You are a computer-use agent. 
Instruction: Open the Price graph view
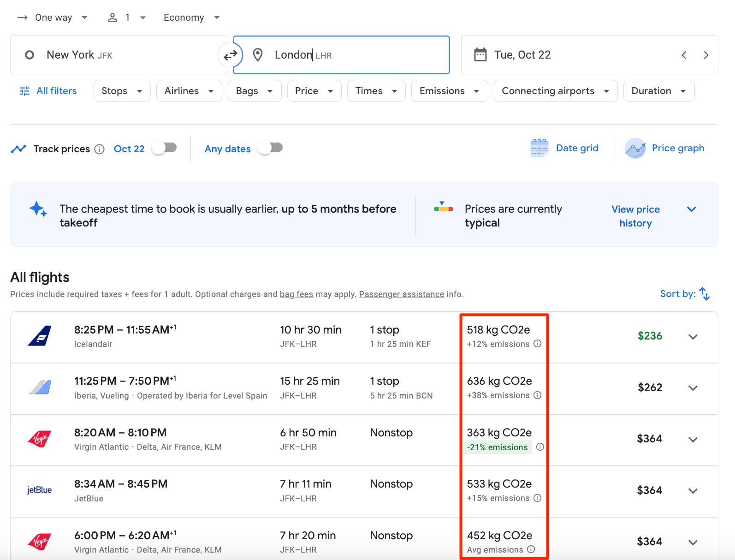tap(665, 148)
